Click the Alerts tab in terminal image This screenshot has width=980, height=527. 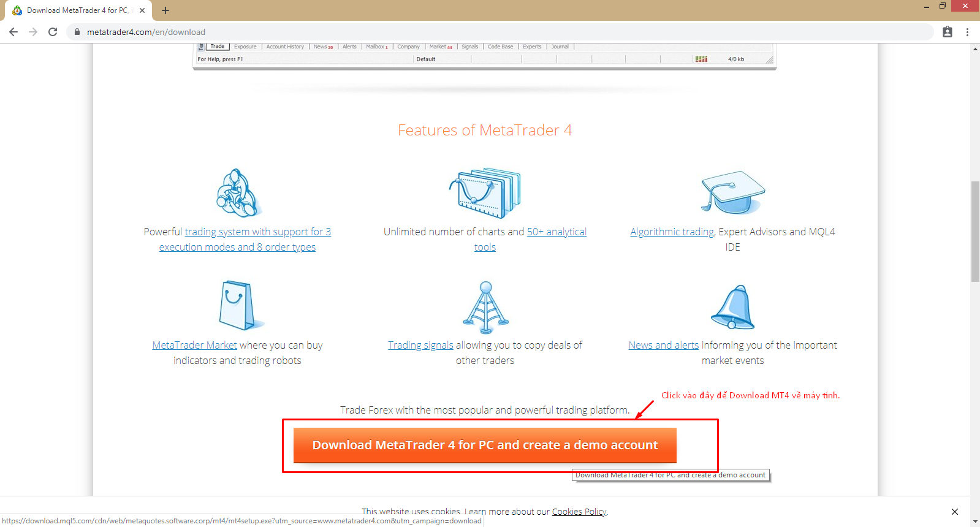coord(349,47)
